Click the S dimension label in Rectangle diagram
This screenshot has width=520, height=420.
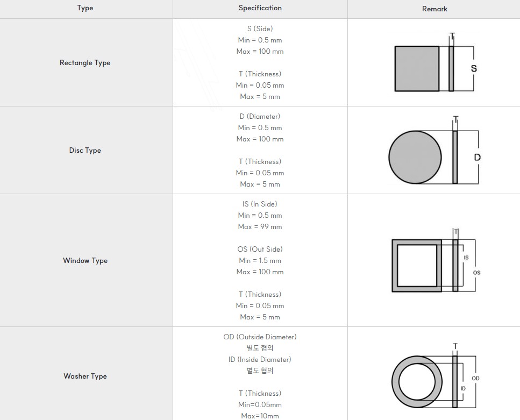[x=474, y=68]
